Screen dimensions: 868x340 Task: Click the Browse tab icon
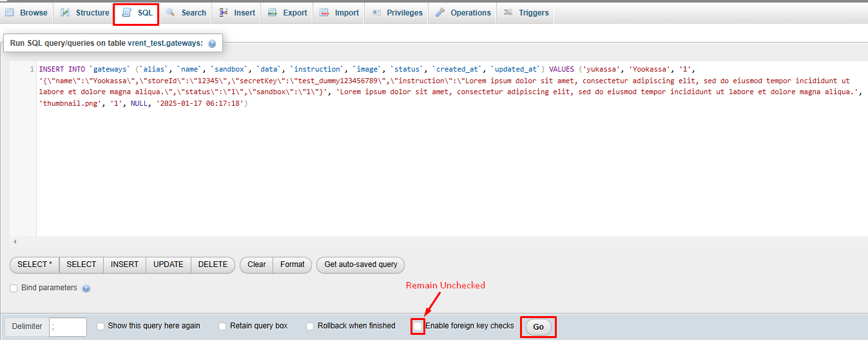10,12
